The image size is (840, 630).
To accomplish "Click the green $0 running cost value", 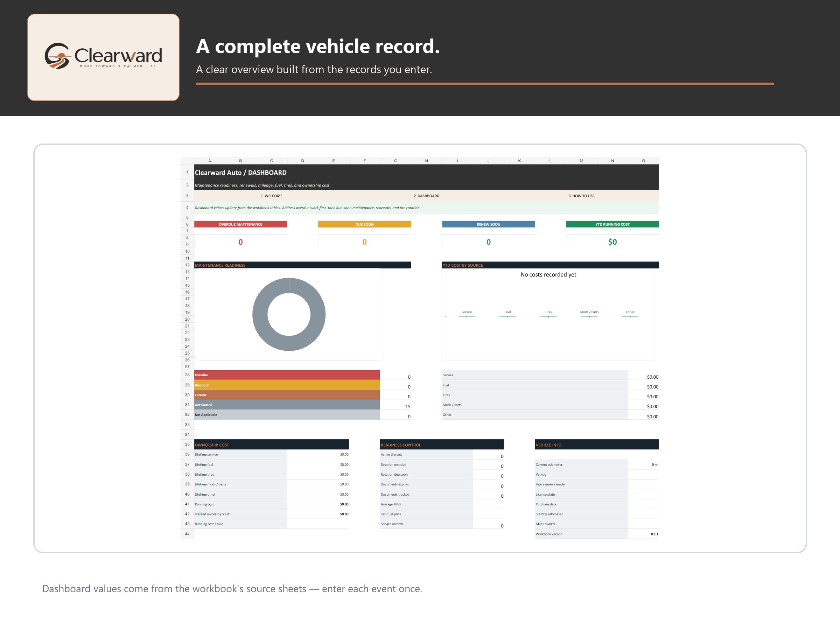I will [612, 242].
